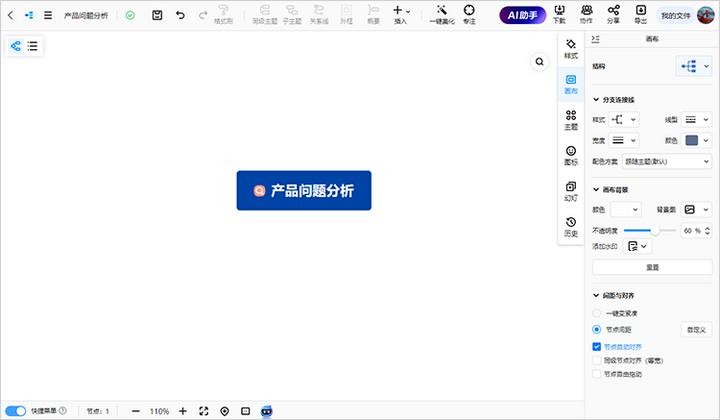
Task: Click the save icon in top toolbar
Action: (x=157, y=15)
